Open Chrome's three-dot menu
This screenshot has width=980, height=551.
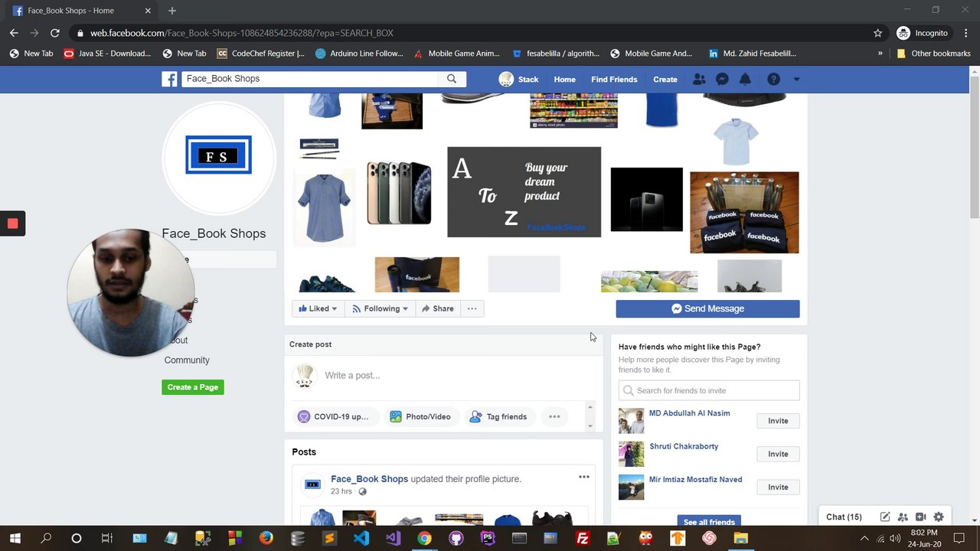pyautogui.click(x=964, y=33)
